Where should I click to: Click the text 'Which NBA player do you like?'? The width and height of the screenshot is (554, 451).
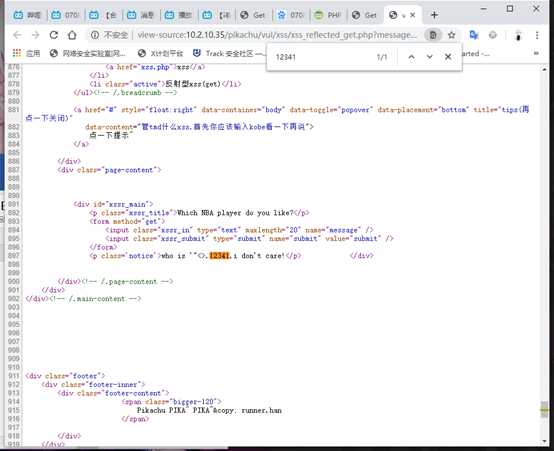pos(235,213)
